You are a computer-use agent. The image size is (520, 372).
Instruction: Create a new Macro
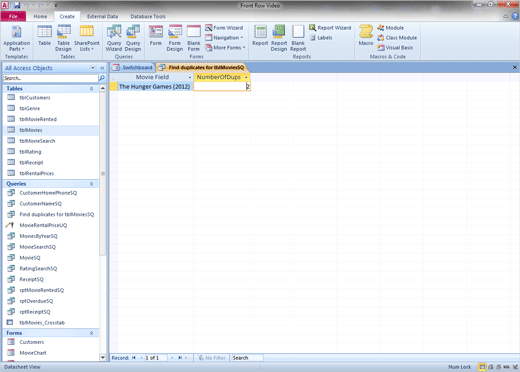point(366,36)
